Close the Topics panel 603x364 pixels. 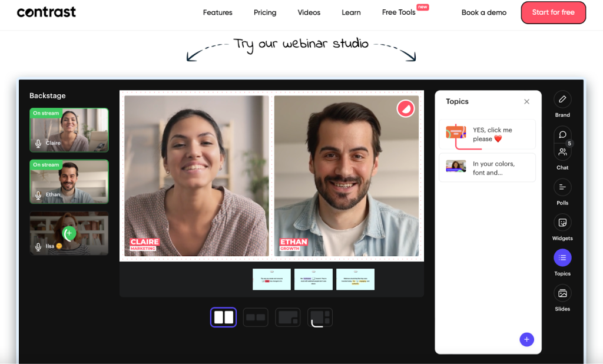coord(526,101)
